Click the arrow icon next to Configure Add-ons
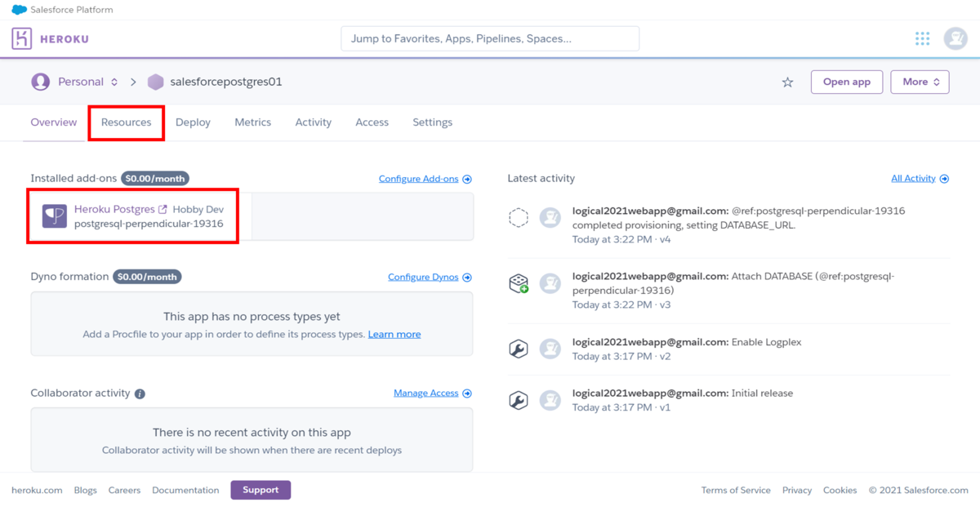Image resolution: width=980 pixels, height=507 pixels. click(x=467, y=179)
